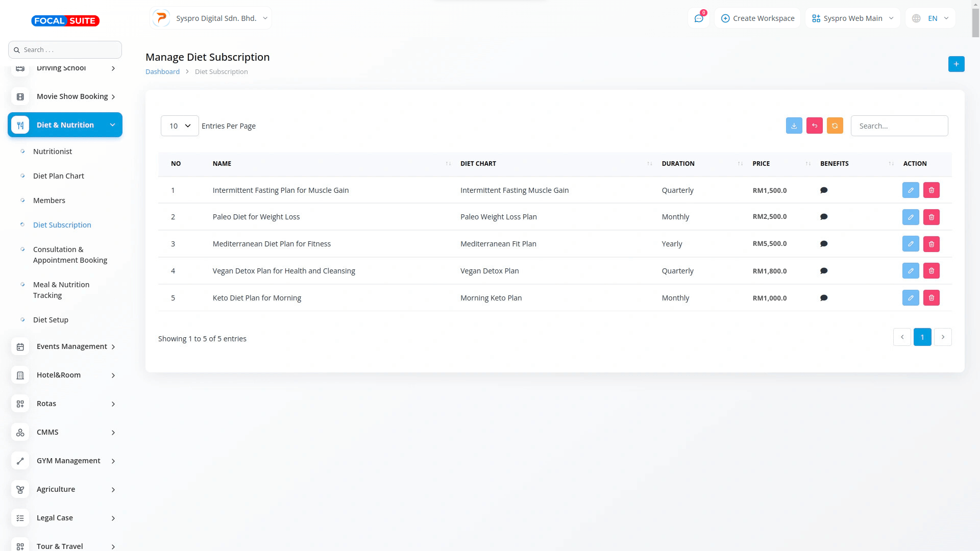Open entries per page dropdown
This screenshot has width=980, height=551.
180,126
